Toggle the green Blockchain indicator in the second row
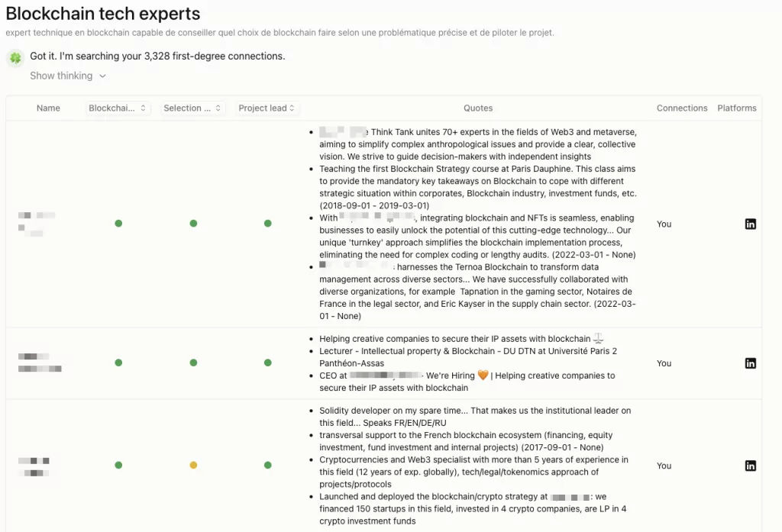The image size is (782, 532). pyautogui.click(x=118, y=363)
